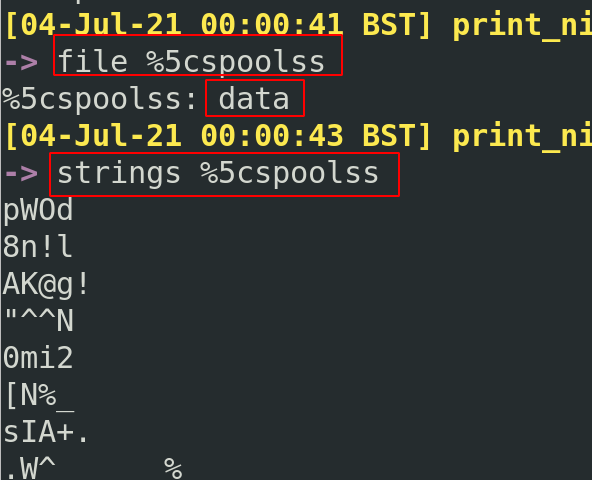Click '[04-Jul-21' on the first prompt line
The height and width of the screenshot is (480, 592).
(x=93, y=25)
